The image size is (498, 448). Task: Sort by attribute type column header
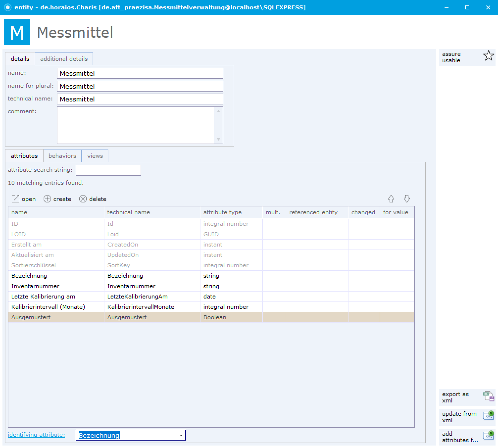(x=231, y=212)
